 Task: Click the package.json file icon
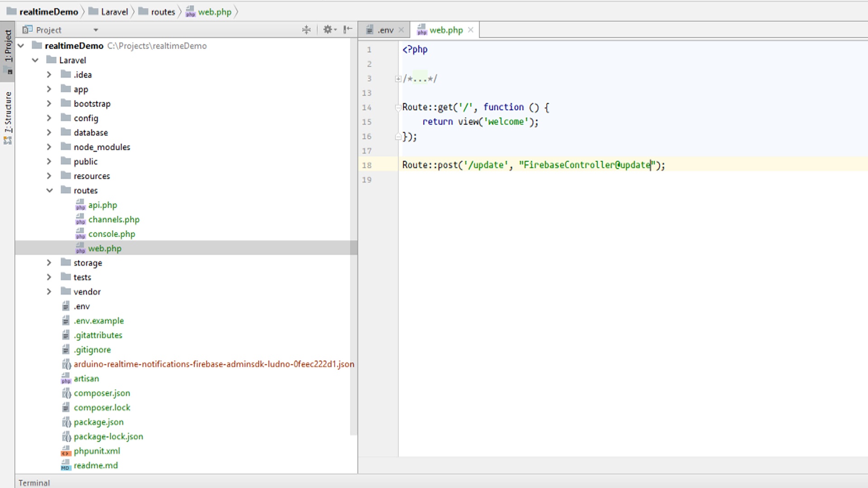click(x=66, y=422)
